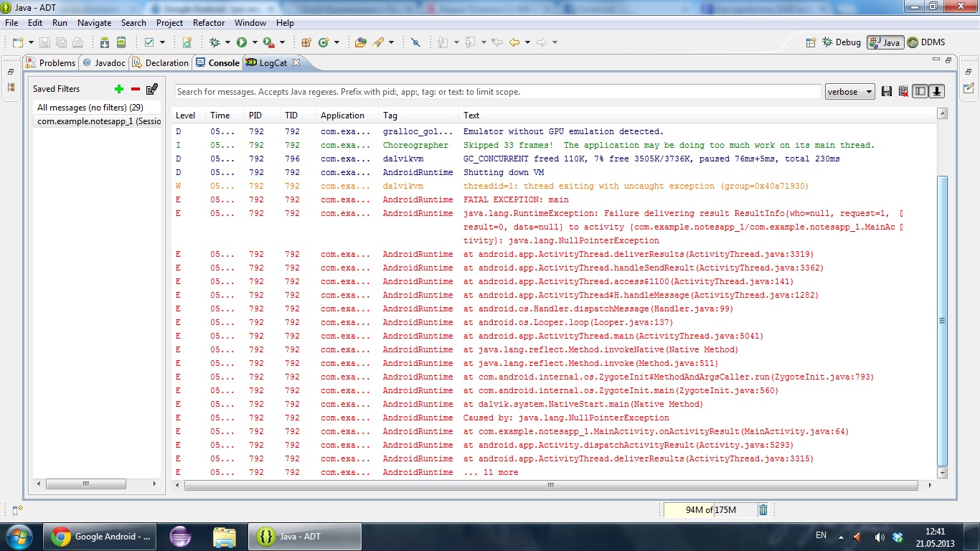Expand the New file dropdown arrow
This screenshot has height=551, width=980.
(x=29, y=42)
